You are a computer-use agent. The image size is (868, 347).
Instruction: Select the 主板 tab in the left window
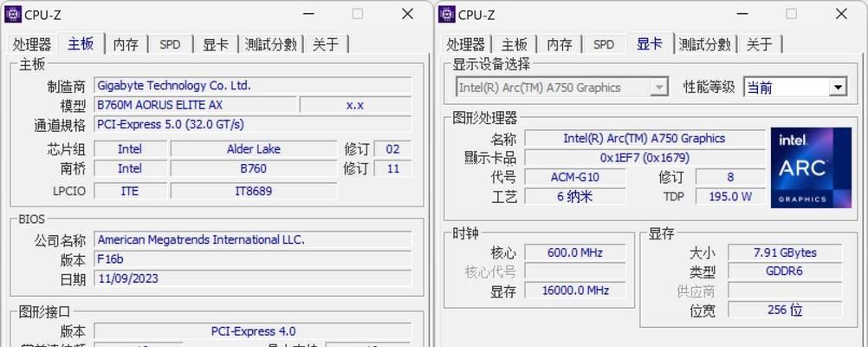point(81,43)
